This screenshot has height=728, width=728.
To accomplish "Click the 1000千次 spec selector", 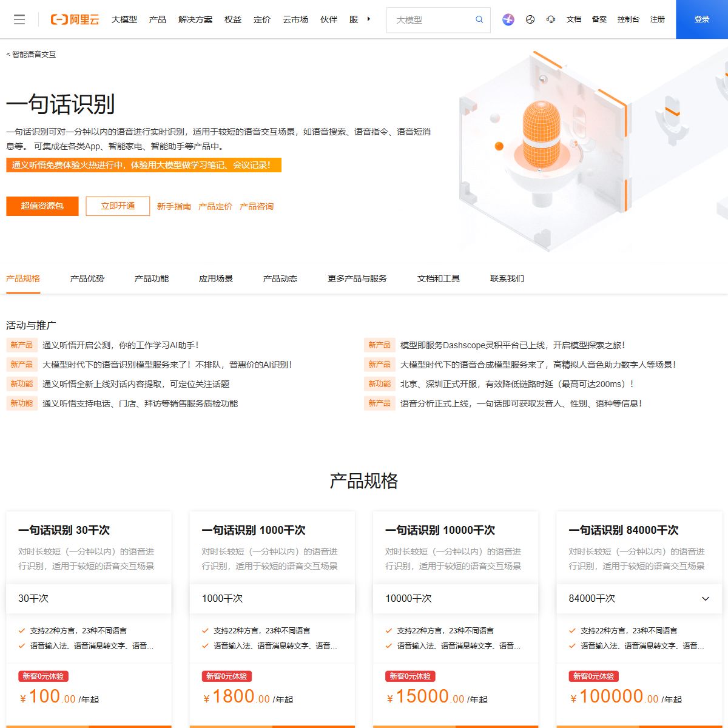I will [272, 598].
